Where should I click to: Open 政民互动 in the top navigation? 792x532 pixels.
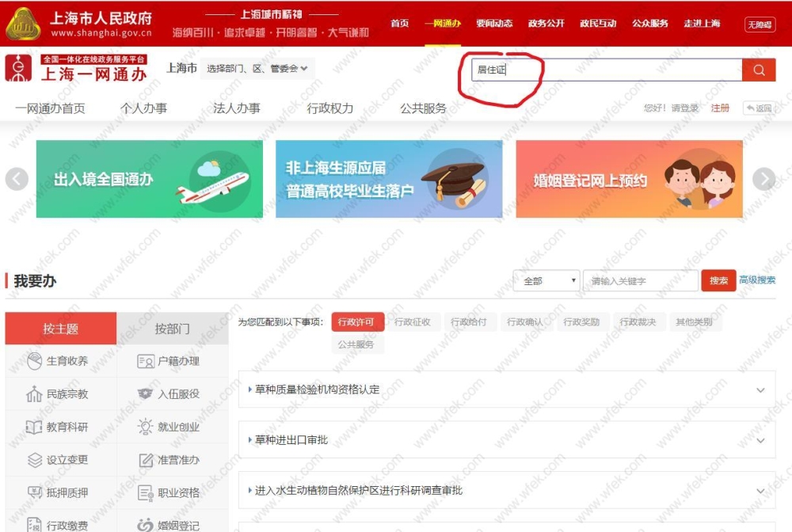pyautogui.click(x=598, y=23)
